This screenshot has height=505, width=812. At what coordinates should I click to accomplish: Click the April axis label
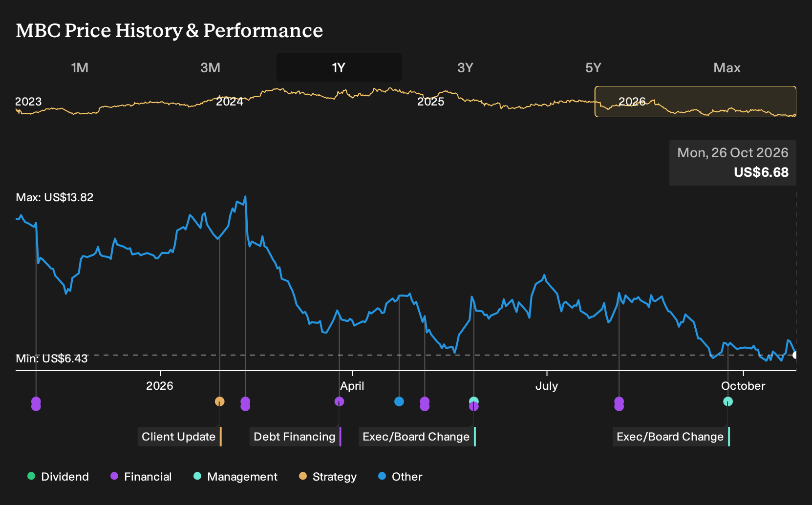352,386
